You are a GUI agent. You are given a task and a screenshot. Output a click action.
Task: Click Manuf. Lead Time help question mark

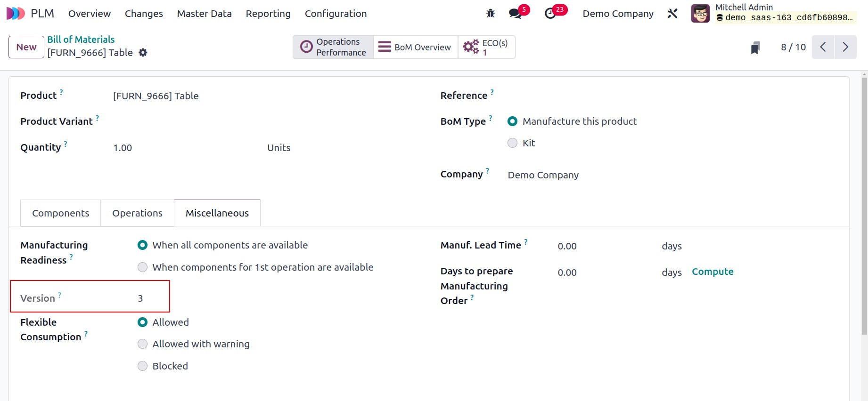(x=526, y=242)
